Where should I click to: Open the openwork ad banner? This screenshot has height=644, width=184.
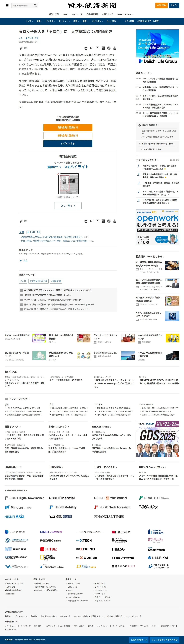[x=157, y=227]
